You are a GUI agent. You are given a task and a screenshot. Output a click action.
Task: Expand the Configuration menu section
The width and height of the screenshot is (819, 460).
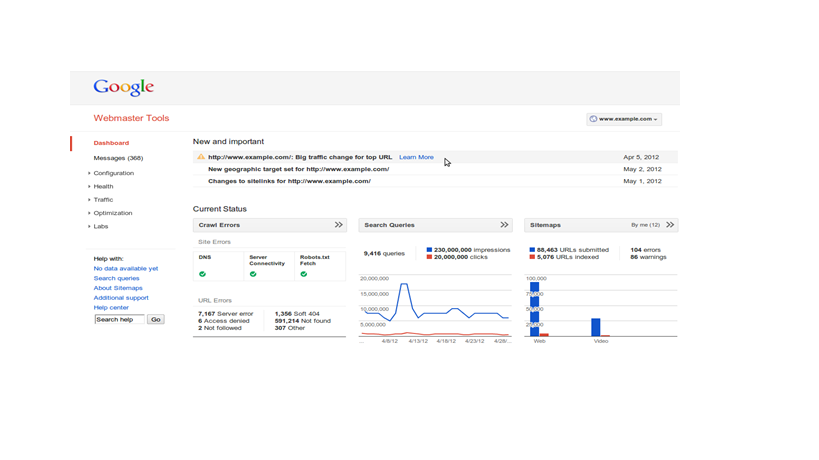pyautogui.click(x=113, y=173)
